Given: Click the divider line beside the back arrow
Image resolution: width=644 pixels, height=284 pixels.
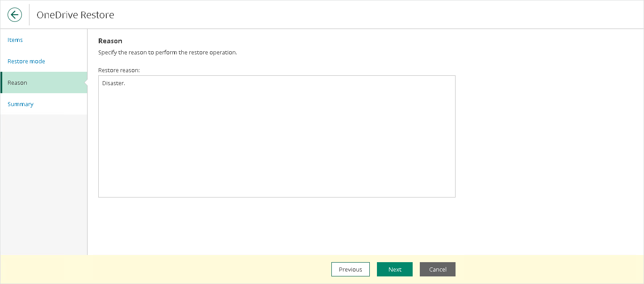Looking at the screenshot, I should click(29, 15).
